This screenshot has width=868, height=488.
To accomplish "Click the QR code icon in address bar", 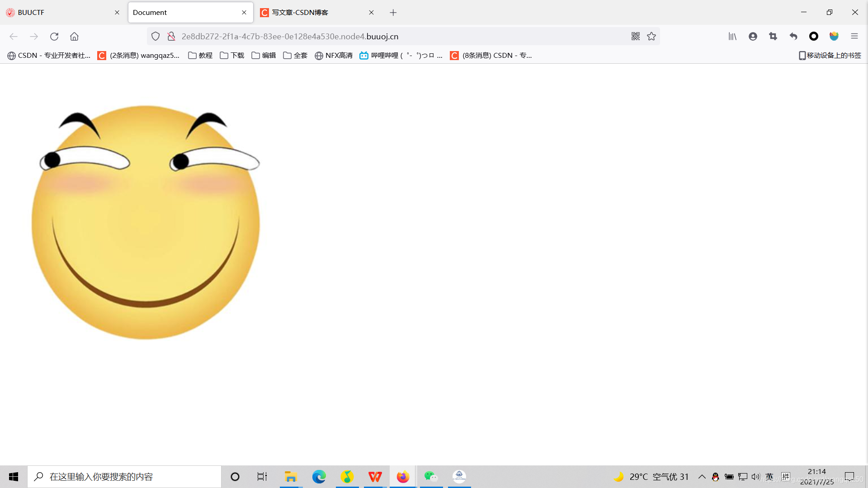I will [x=635, y=36].
